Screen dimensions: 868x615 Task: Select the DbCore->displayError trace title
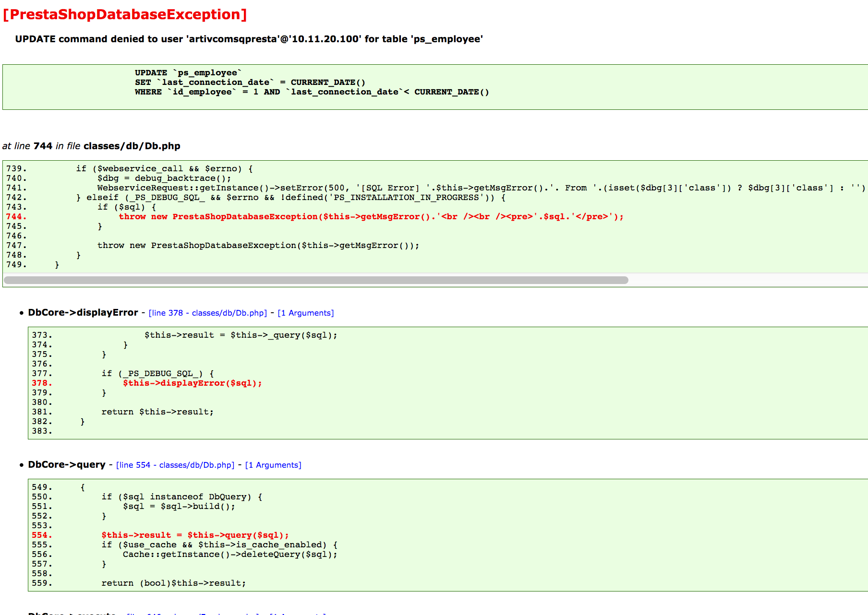pos(83,312)
